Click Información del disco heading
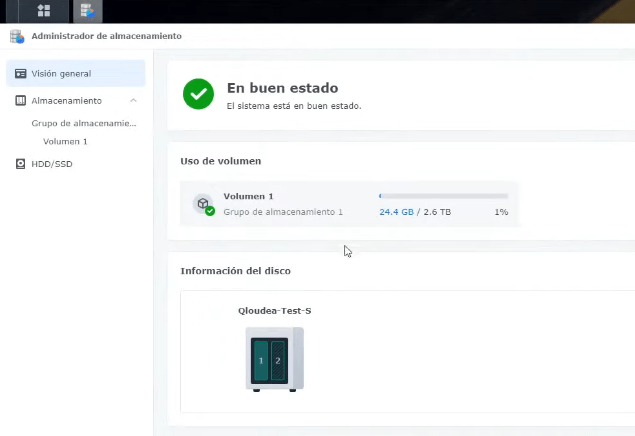 coord(235,271)
